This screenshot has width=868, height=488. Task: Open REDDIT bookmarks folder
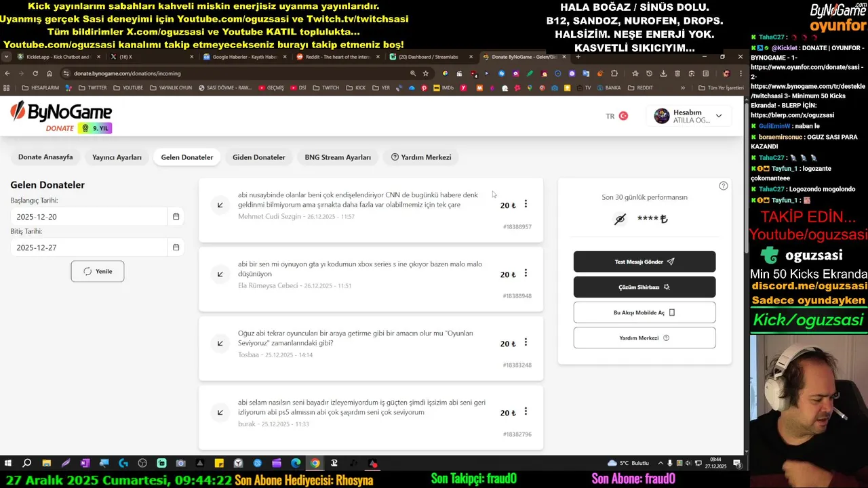[641, 87]
